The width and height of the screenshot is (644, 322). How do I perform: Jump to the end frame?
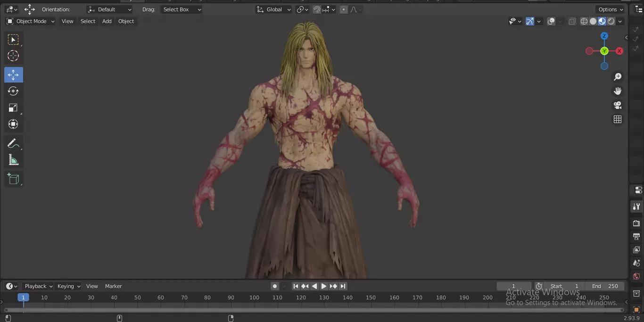coord(343,286)
